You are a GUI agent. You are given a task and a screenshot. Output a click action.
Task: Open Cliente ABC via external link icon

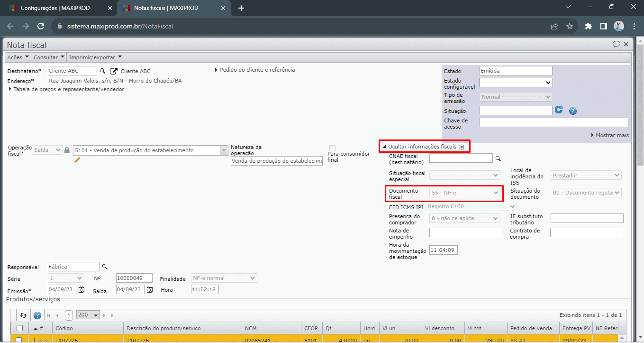click(x=114, y=71)
